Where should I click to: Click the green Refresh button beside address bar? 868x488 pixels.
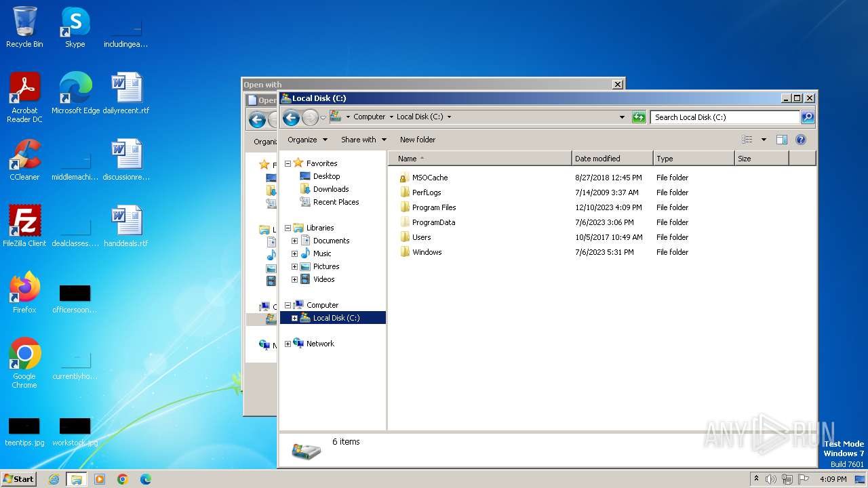[x=638, y=117]
